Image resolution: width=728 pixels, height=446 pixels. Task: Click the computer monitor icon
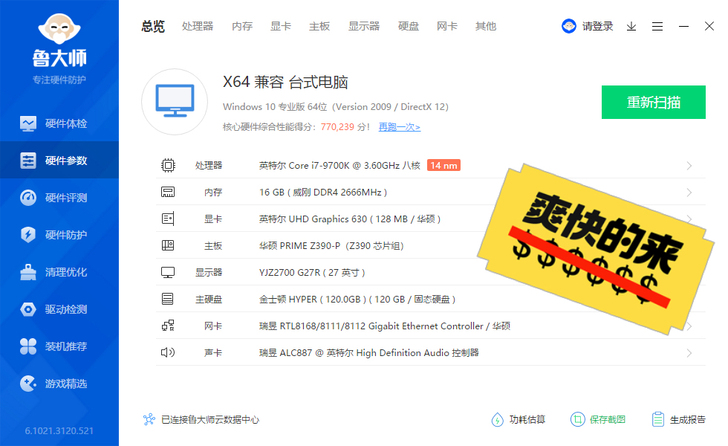[x=175, y=102]
